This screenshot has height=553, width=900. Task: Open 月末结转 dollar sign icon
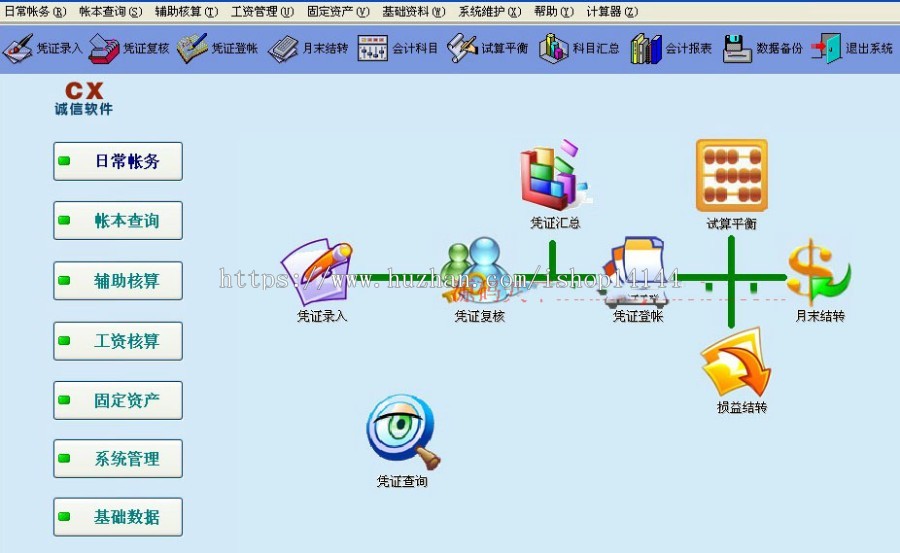(x=819, y=272)
